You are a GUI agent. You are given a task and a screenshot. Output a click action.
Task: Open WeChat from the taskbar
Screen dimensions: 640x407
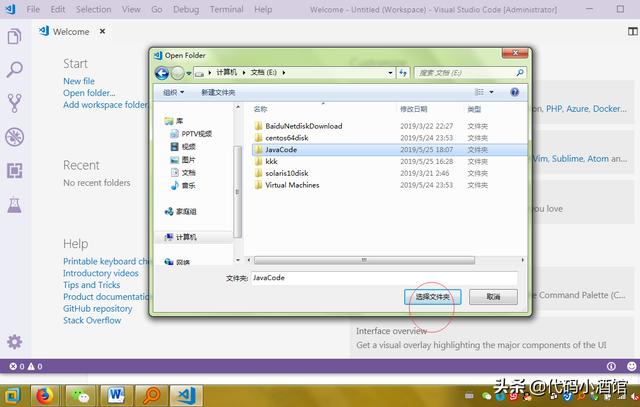click(80, 396)
